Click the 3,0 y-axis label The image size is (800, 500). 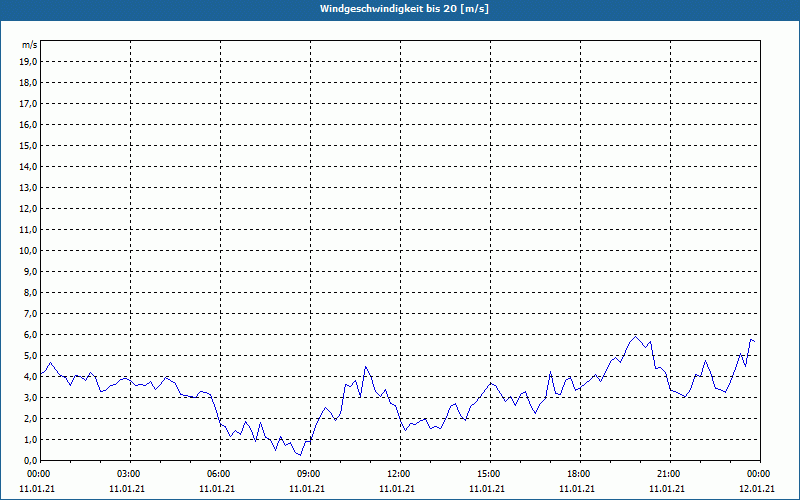30,397
